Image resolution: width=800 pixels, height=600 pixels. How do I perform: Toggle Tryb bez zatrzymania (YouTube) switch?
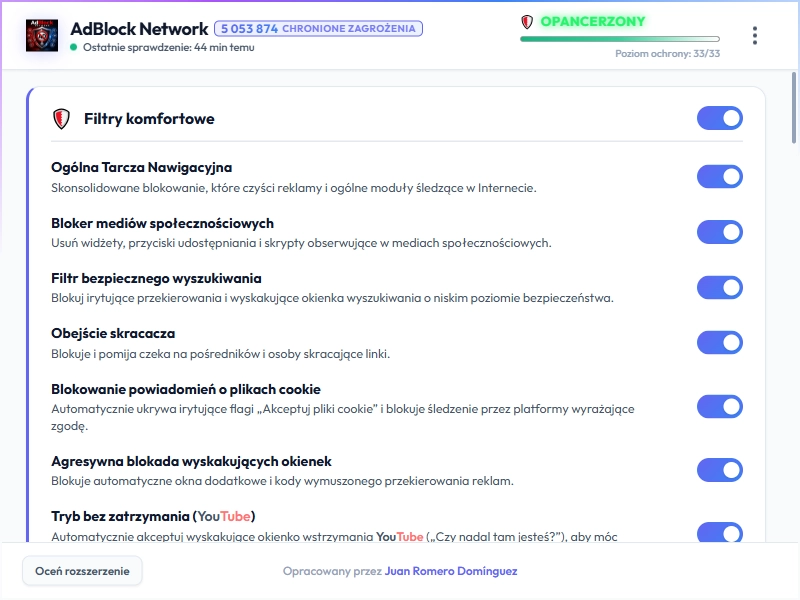click(719, 532)
